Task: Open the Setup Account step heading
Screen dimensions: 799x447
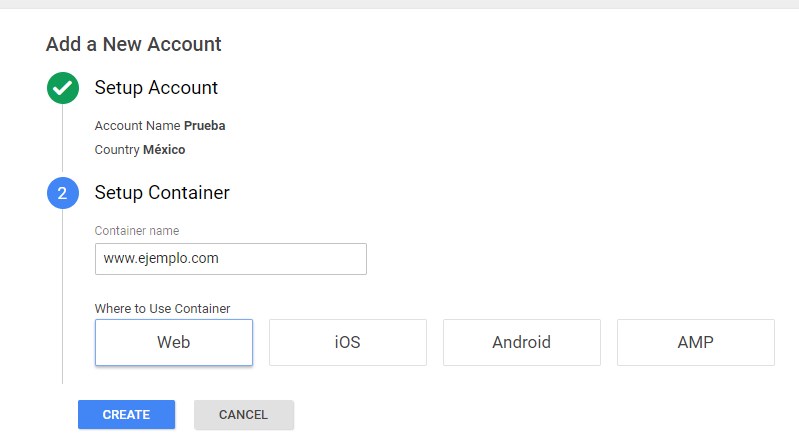Action: pyautogui.click(x=156, y=88)
